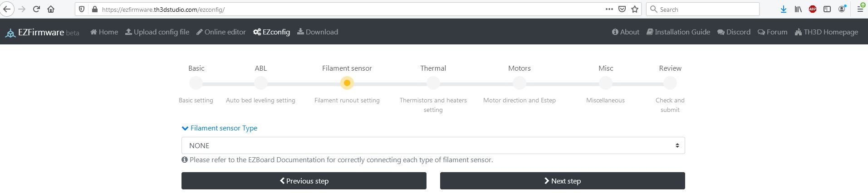Image resolution: width=868 pixels, height=193 pixels.
Task: Click the browser Search field
Action: (702, 9)
